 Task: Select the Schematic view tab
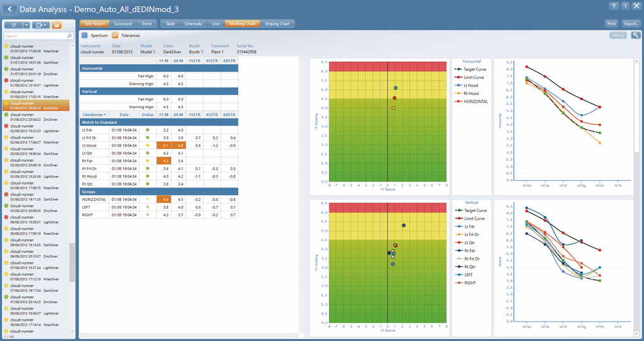194,24
